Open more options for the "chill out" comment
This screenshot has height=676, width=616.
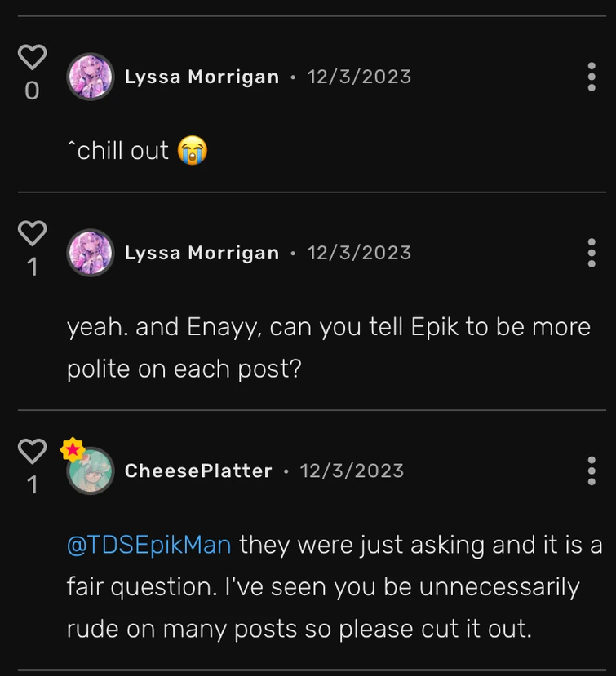click(592, 77)
